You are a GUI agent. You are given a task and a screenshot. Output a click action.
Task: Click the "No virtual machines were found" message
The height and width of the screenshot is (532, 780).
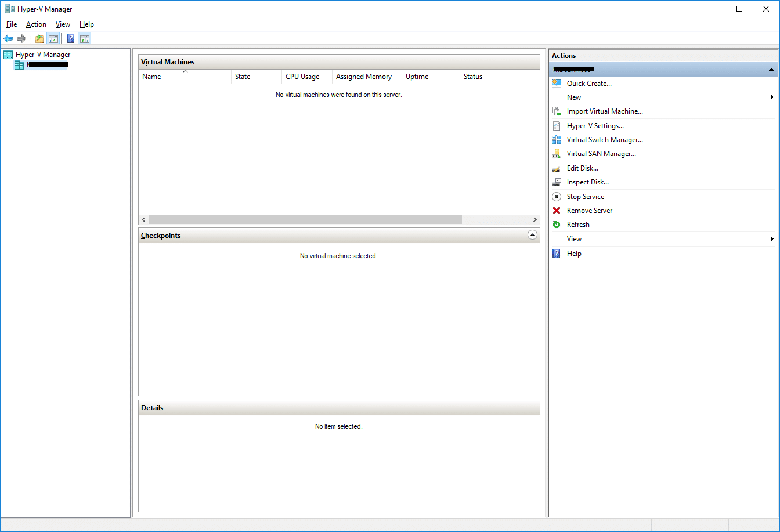tap(339, 95)
